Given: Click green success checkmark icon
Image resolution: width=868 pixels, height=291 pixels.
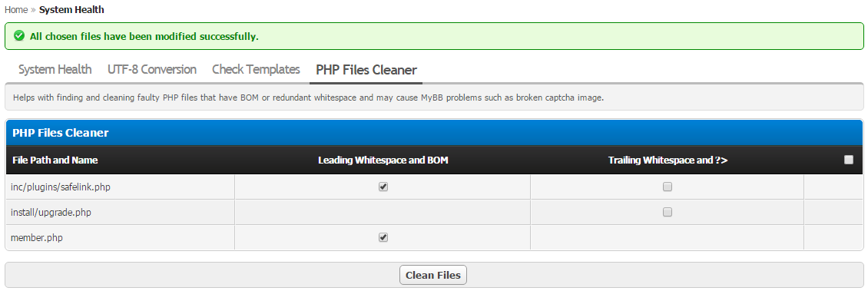Looking at the screenshot, I should click(x=19, y=37).
